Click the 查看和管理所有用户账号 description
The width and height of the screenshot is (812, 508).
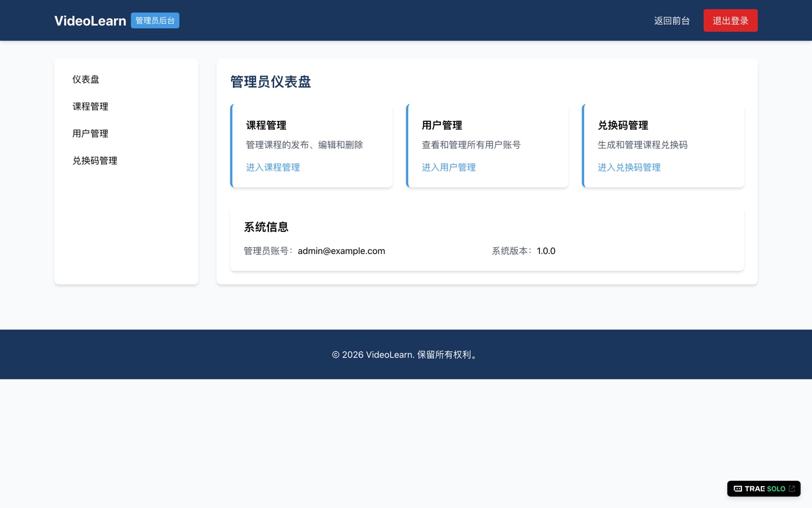471,145
